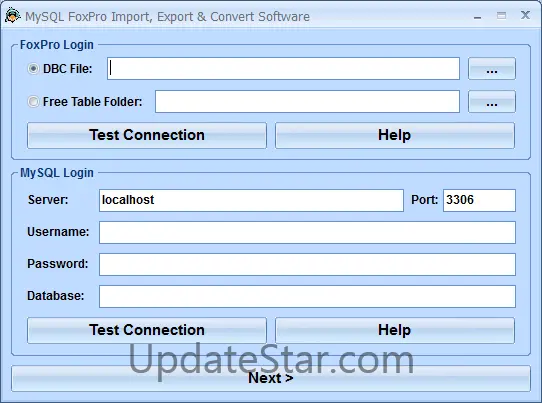The image size is (542, 403).
Task: Test Connection in FoxPro Login section
Action: pyautogui.click(x=147, y=135)
